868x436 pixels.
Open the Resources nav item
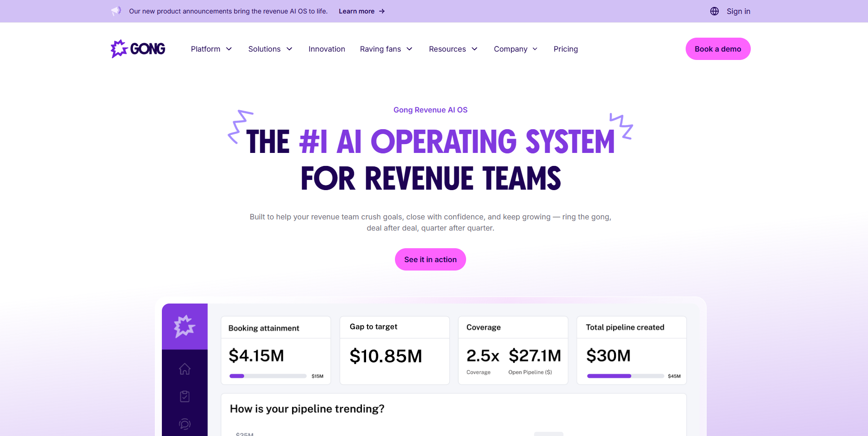pos(447,49)
